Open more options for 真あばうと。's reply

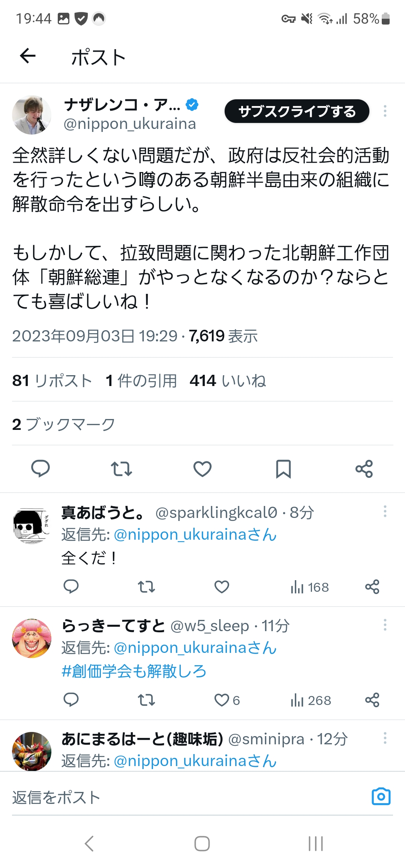click(385, 512)
